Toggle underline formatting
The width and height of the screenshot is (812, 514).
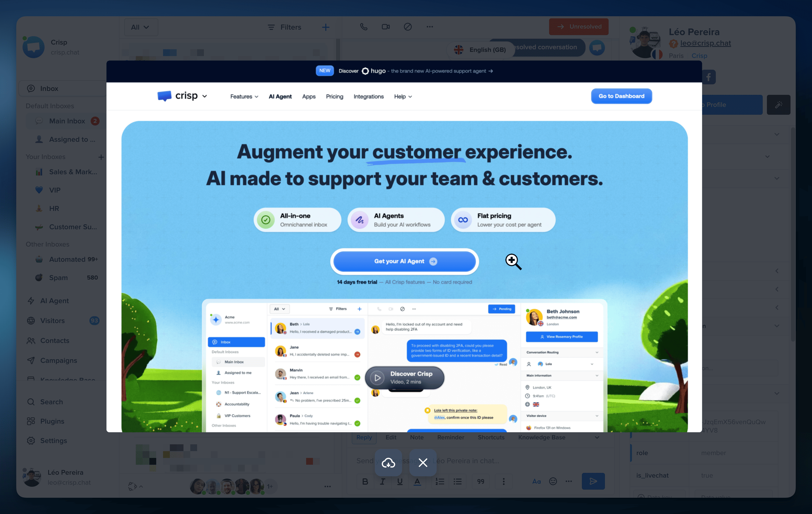(400, 481)
